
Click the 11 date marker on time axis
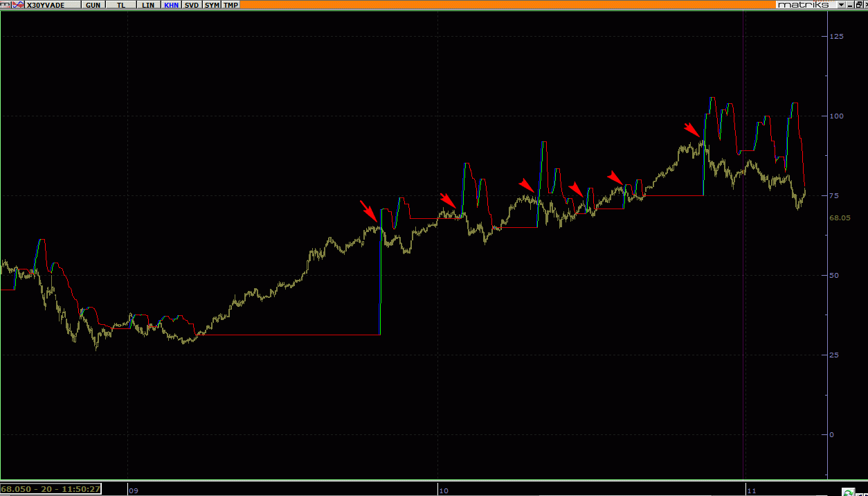tap(751, 490)
